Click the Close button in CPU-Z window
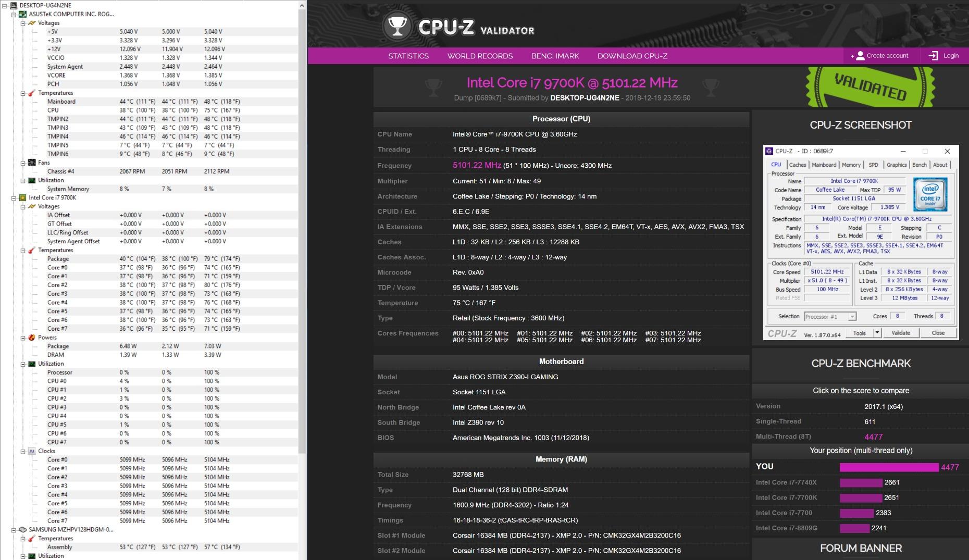969x560 pixels. [938, 333]
